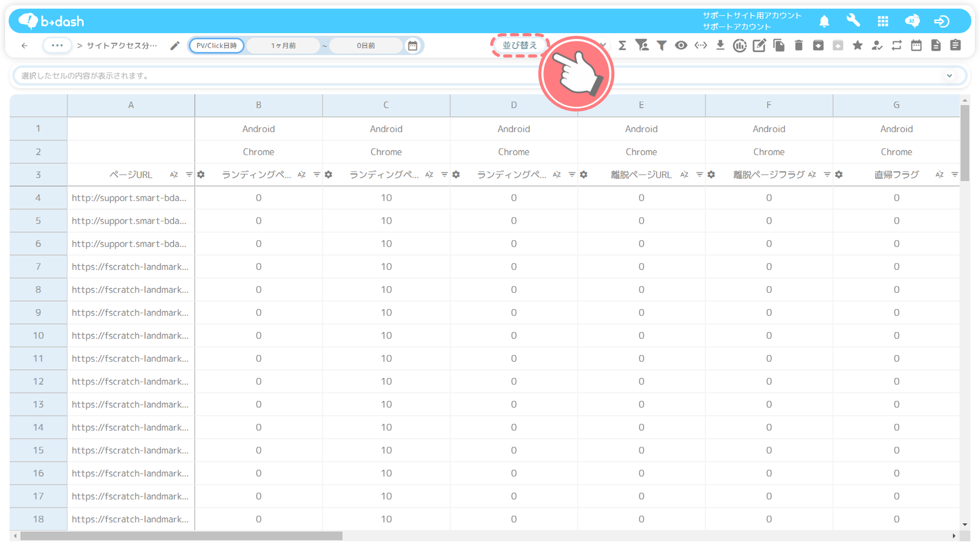Screen dimensions: 980x551
Task: Open the notifications bell
Action: (x=824, y=21)
